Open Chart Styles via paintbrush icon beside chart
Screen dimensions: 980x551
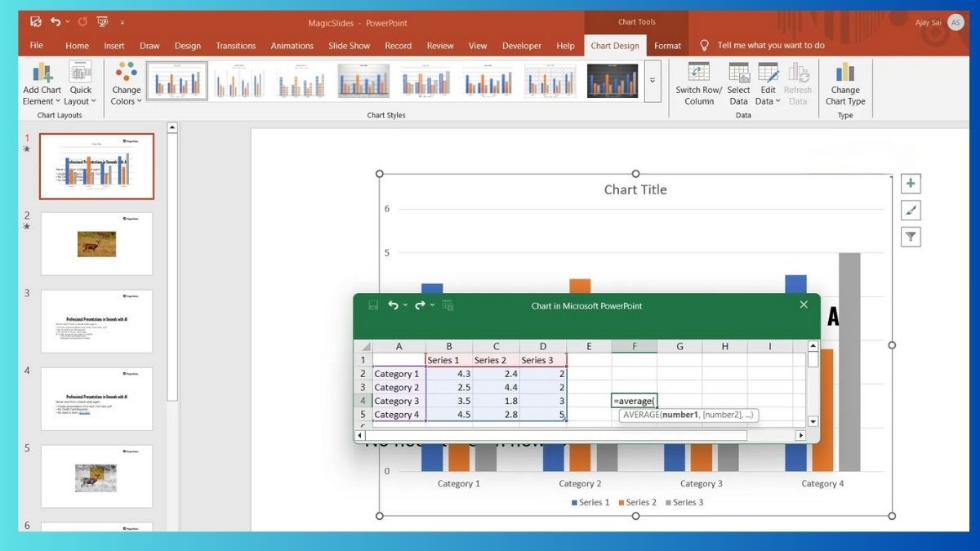(x=910, y=210)
